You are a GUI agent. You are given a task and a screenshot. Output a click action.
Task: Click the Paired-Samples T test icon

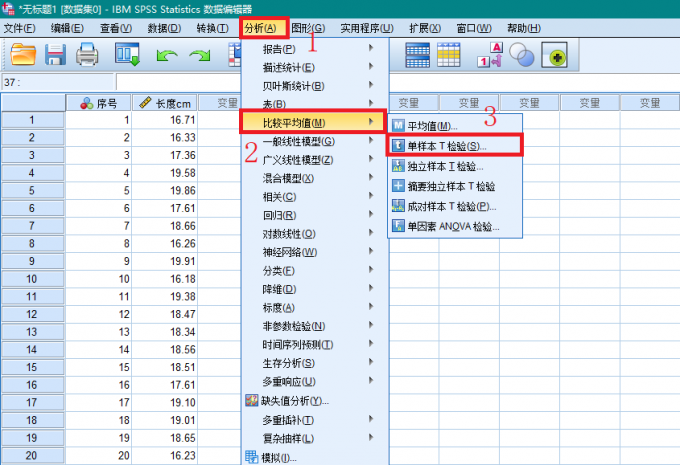(x=398, y=206)
